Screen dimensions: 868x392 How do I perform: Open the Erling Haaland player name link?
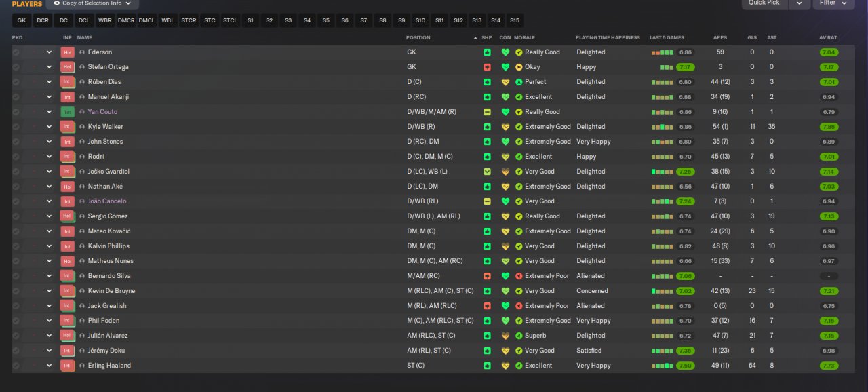(109, 366)
